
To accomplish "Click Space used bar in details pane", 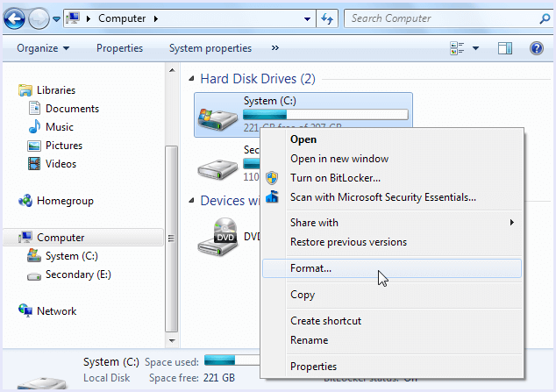I will [232, 360].
